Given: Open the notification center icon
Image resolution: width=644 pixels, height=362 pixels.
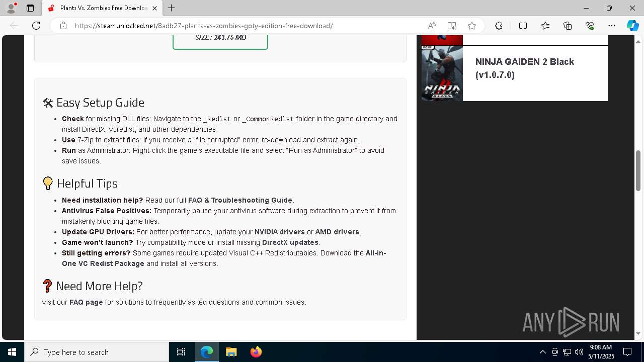Looking at the screenshot, I should [x=627, y=352].
